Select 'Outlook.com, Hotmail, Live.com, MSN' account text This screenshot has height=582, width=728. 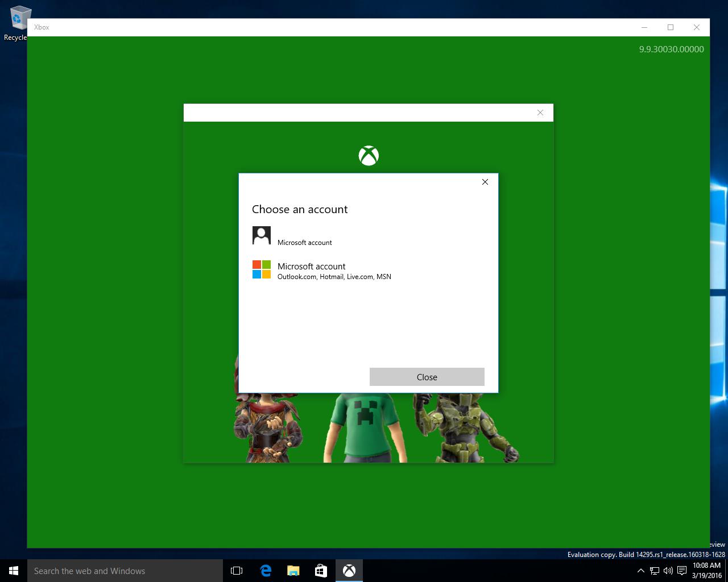click(334, 277)
